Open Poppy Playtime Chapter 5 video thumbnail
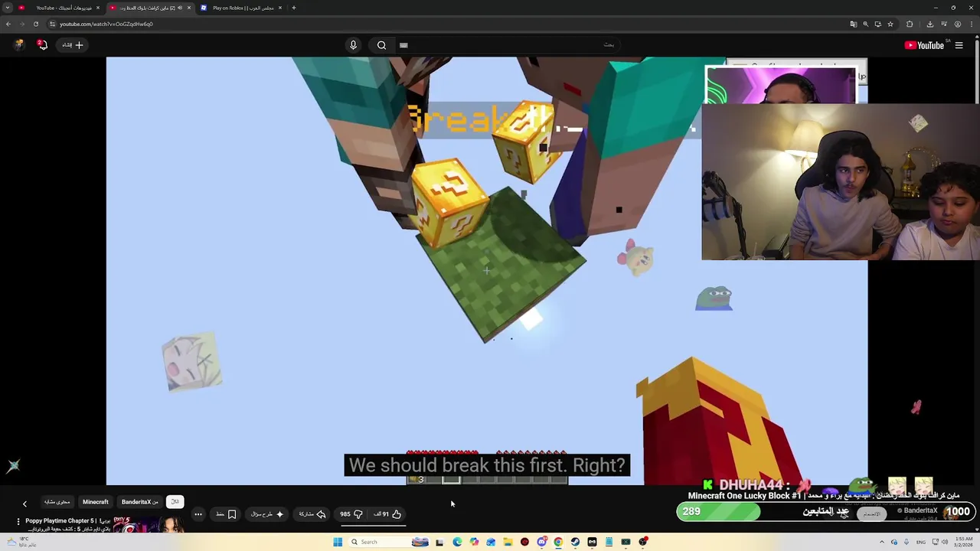This screenshot has width=980, height=551. [x=149, y=525]
